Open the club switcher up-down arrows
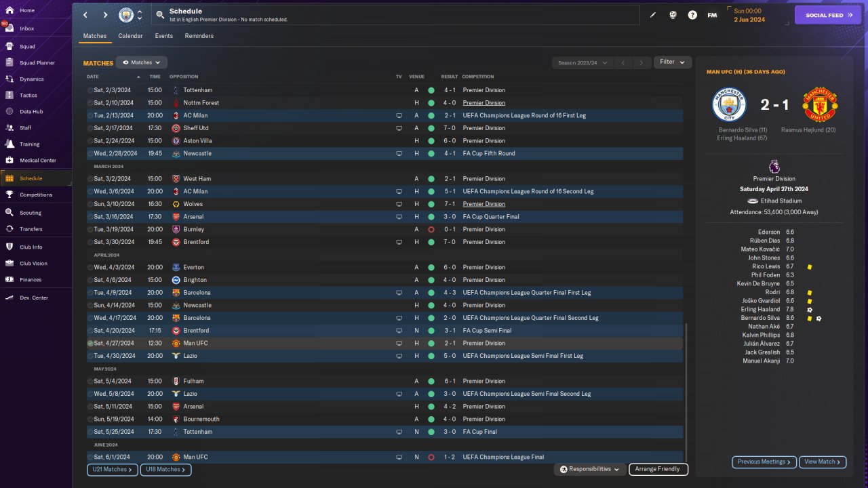 pyautogui.click(x=140, y=15)
